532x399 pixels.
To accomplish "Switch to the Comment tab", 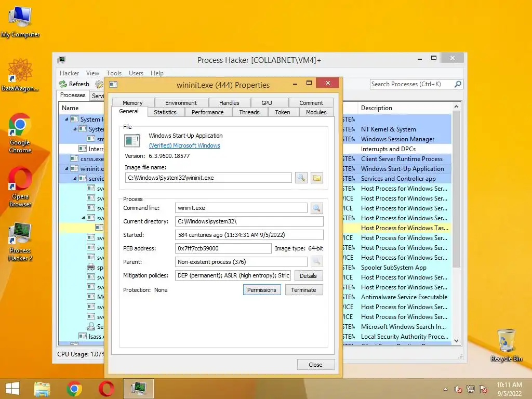I will coord(311,102).
